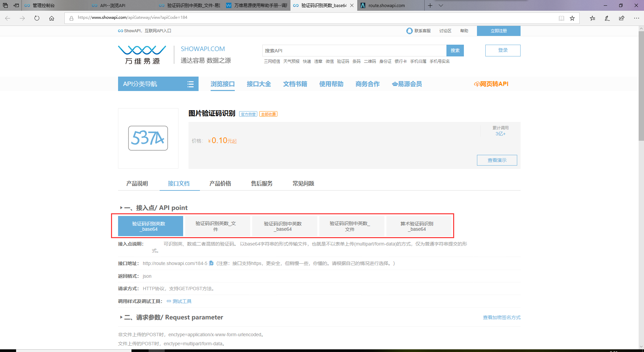Open the 讨论区 link
This screenshot has height=352, width=644.
coord(445,31)
